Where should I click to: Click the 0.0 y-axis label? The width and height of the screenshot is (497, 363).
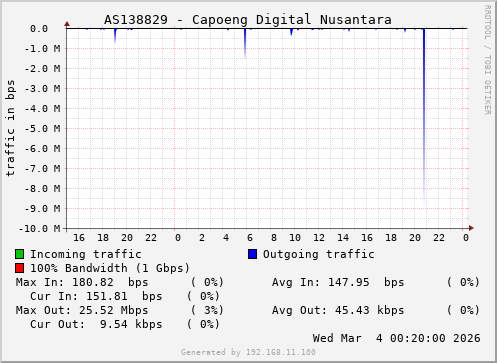point(39,29)
